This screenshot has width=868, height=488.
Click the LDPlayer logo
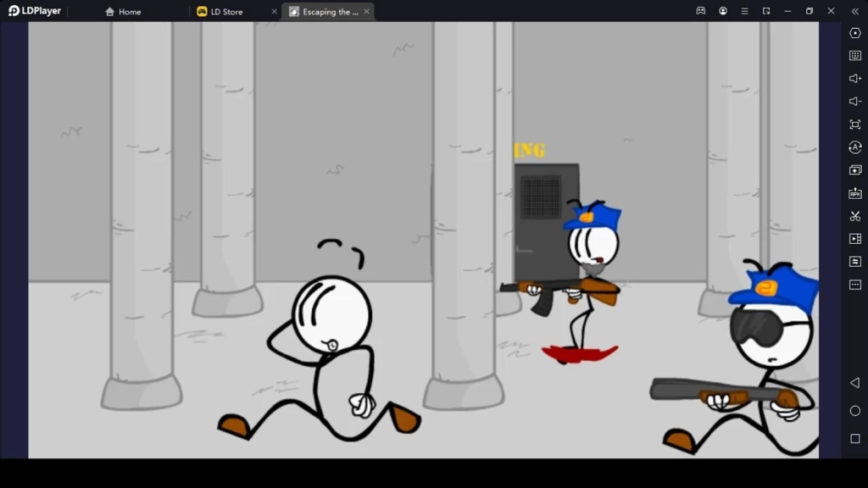tap(34, 11)
